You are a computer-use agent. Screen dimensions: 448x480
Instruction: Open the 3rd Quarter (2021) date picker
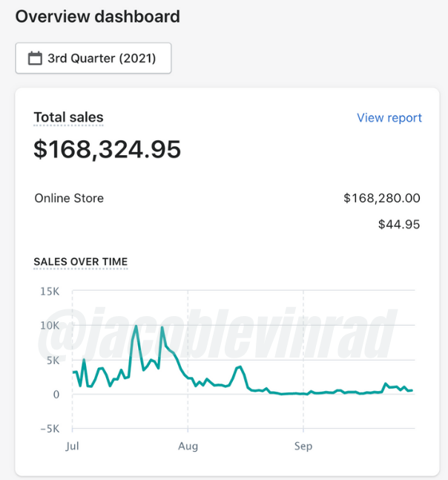tap(93, 59)
